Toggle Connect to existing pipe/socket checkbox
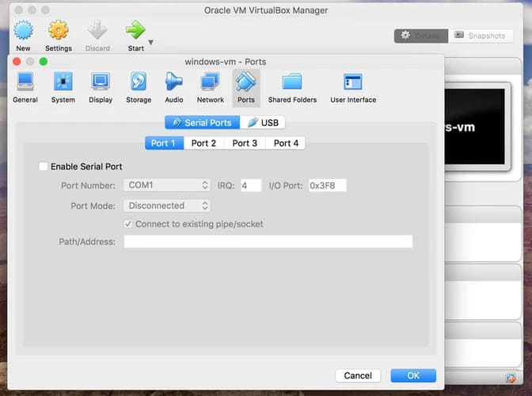 128,224
